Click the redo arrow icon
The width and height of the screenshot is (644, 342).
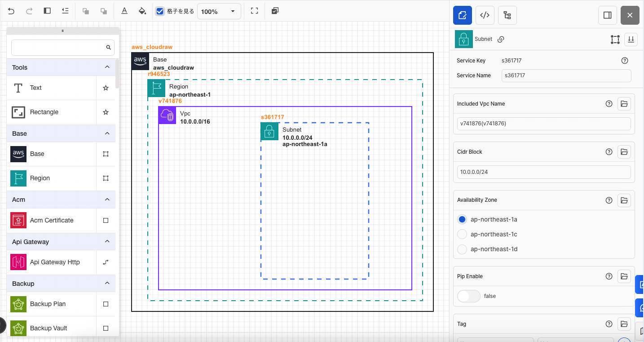point(29,11)
